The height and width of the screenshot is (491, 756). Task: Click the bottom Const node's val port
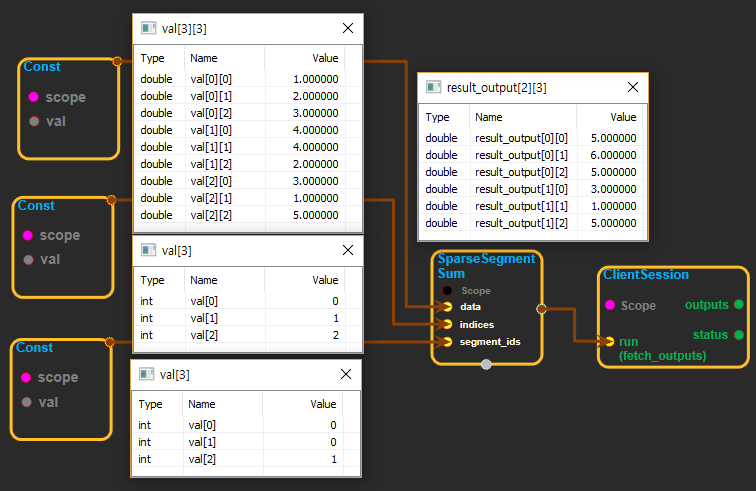pyautogui.click(x=26, y=401)
